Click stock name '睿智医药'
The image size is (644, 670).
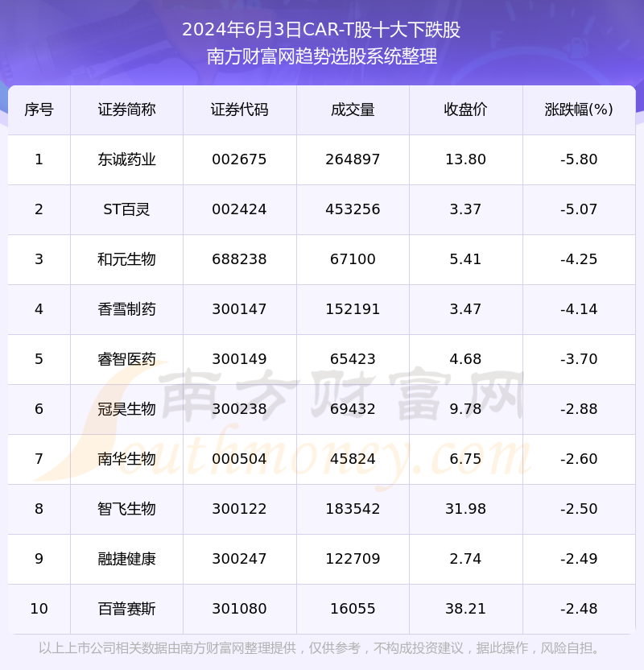[127, 359]
